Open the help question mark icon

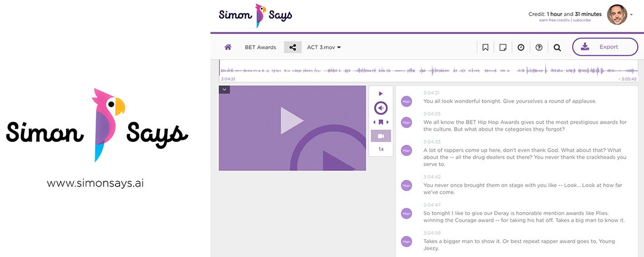[539, 47]
